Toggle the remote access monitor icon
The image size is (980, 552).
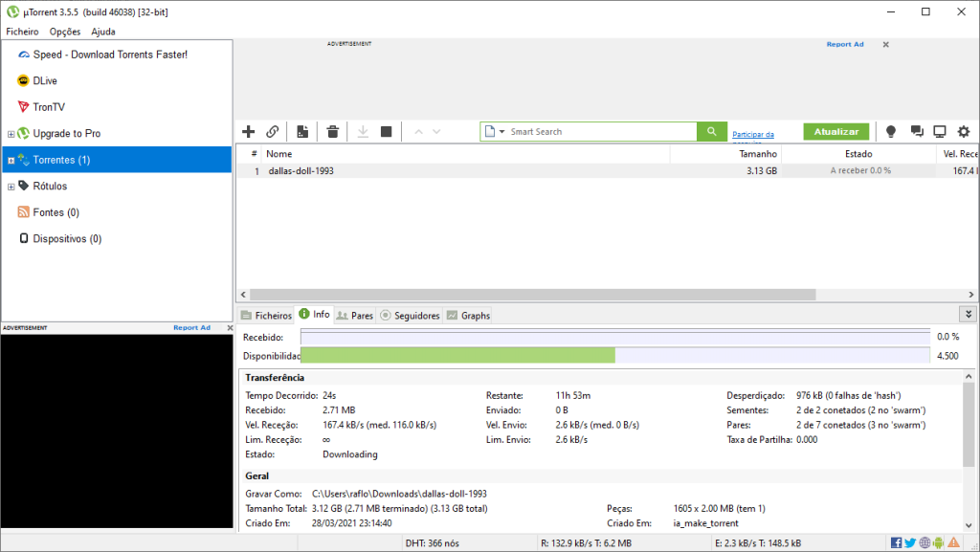click(x=939, y=132)
